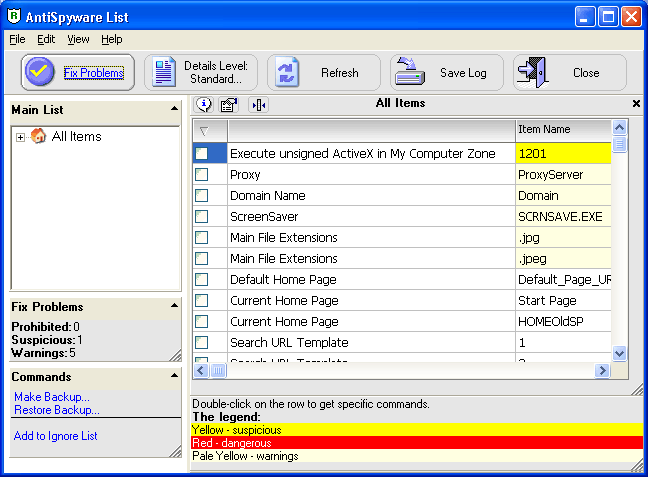Select the All Items tree label
This screenshot has height=477, width=648.
[76, 136]
